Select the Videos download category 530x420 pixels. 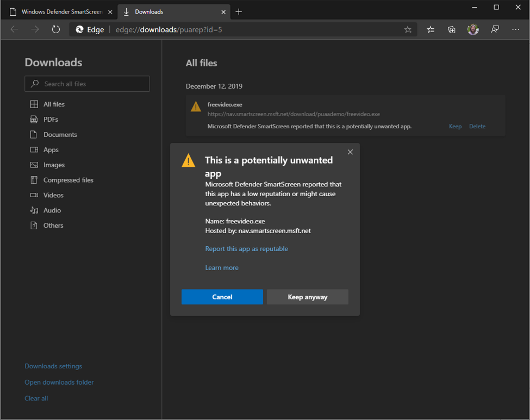coord(53,195)
